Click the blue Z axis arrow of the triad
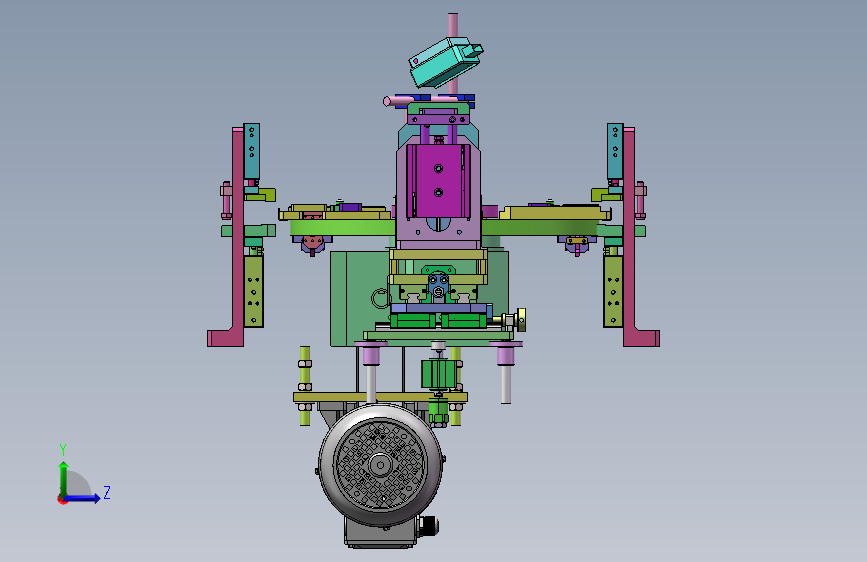 (x=82, y=498)
